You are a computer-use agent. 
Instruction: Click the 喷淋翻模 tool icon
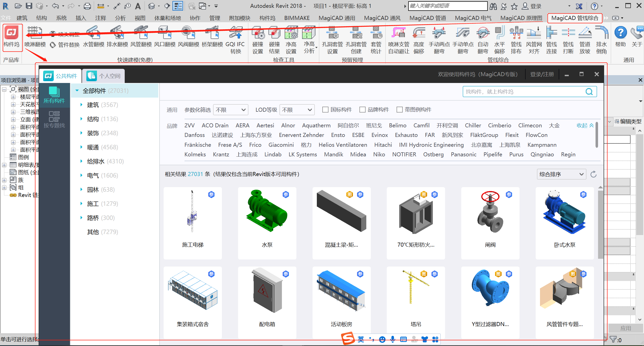click(x=35, y=37)
